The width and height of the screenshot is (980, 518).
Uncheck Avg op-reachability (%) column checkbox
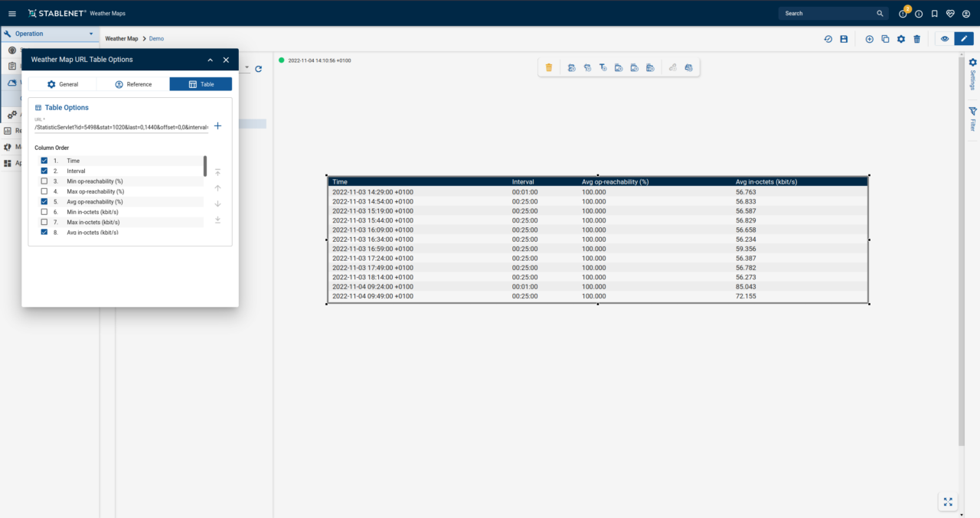click(x=44, y=202)
